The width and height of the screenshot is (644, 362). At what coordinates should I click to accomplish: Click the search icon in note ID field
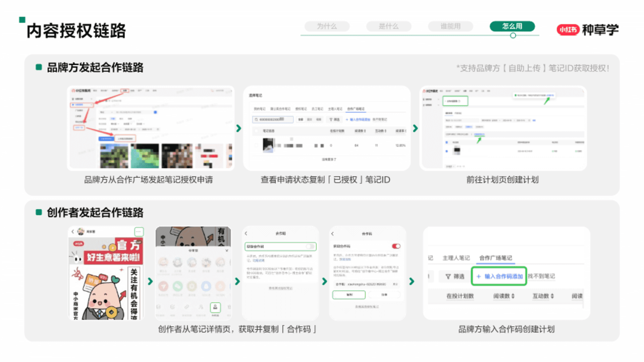[x=257, y=120]
